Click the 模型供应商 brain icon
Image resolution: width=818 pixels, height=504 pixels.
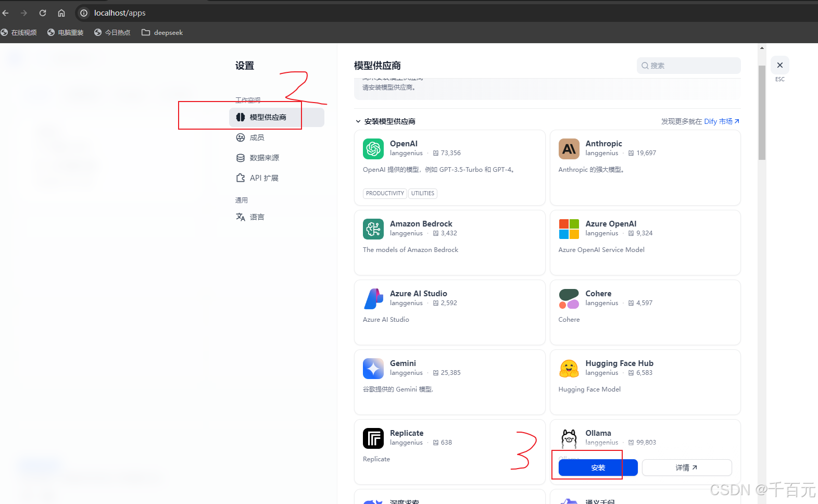241,117
